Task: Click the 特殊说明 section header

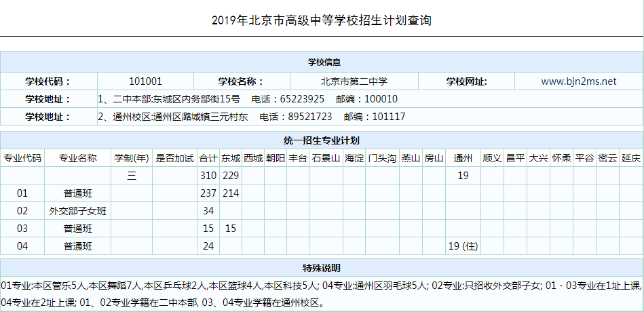Action: pos(322,269)
